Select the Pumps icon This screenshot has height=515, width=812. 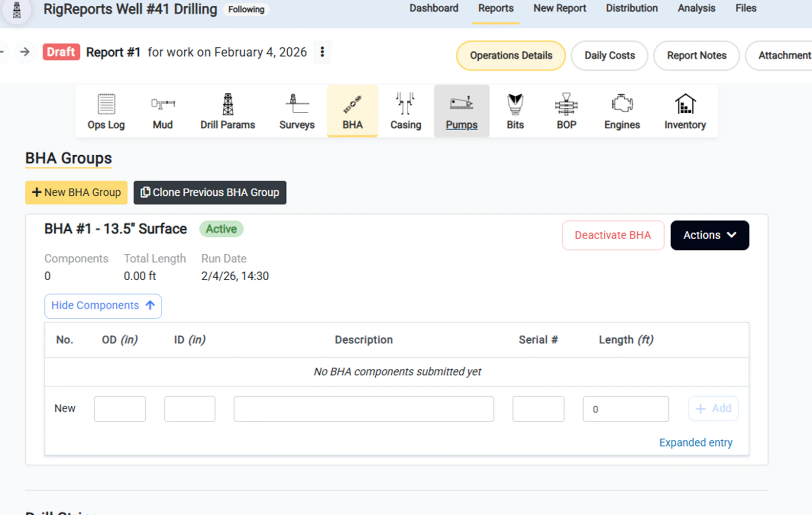point(461,110)
